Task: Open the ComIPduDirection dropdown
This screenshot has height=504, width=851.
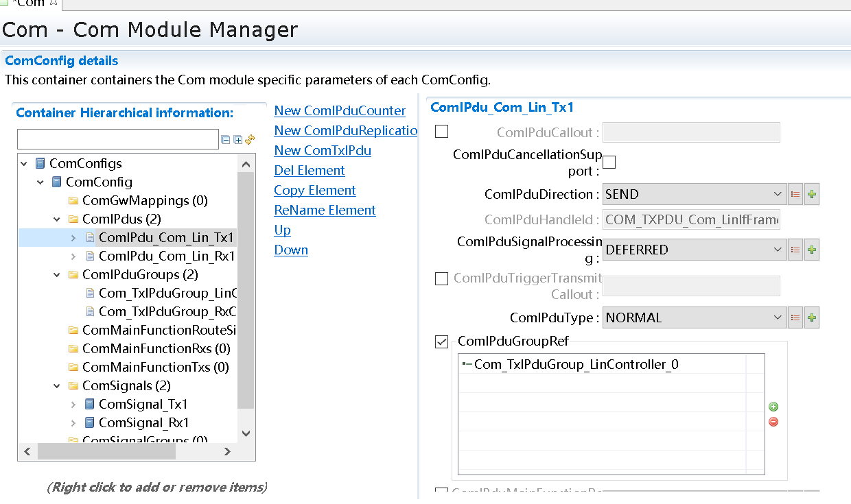Action: point(693,194)
